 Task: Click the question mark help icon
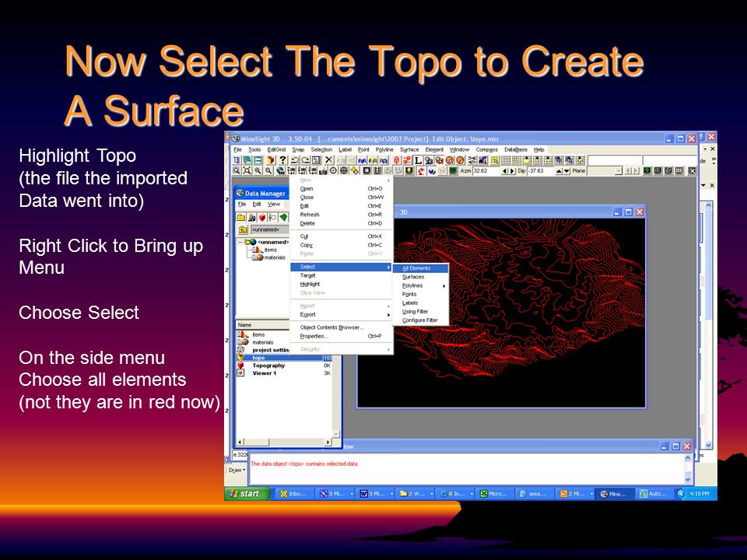click(x=282, y=160)
